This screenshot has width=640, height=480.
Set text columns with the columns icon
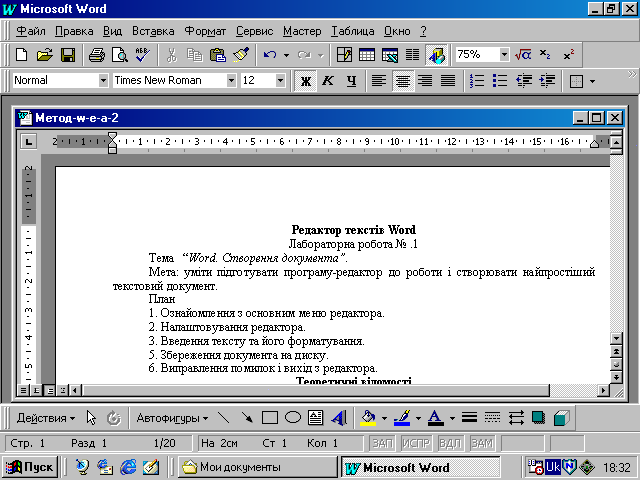(x=413, y=55)
